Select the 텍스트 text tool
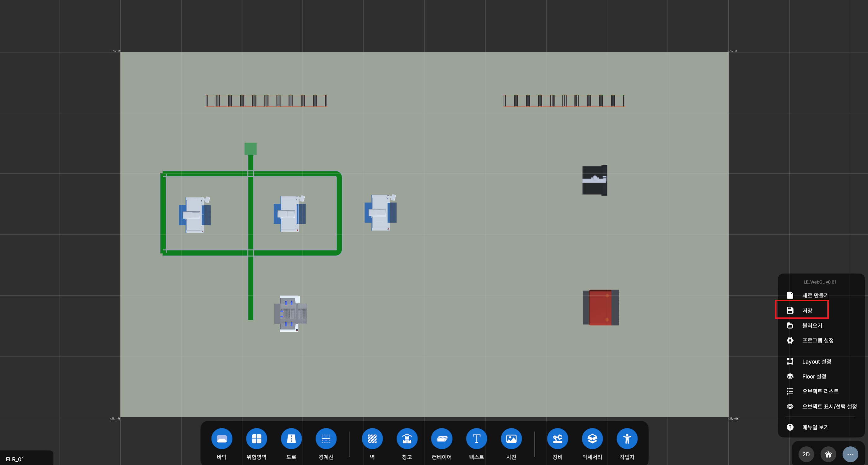 coord(476,438)
